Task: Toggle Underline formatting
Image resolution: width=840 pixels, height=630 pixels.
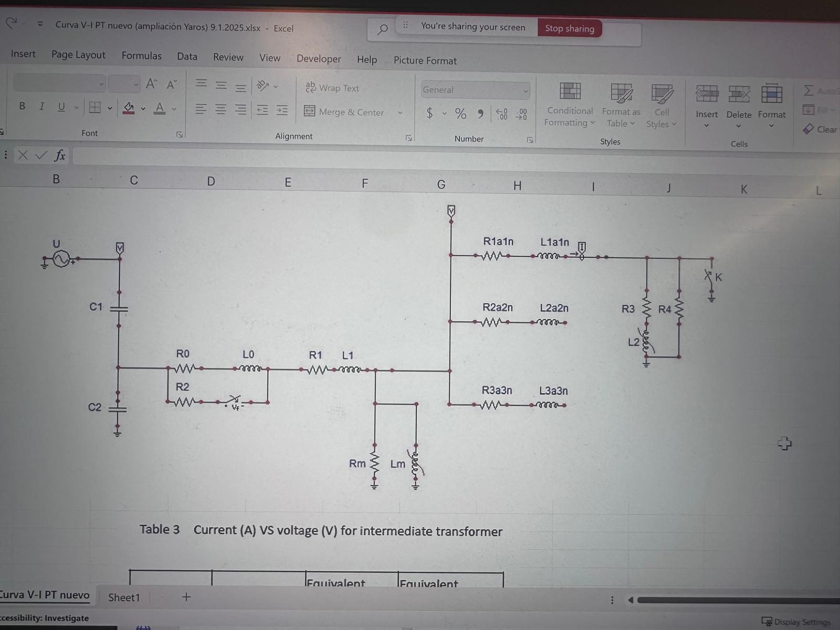Action: point(61,107)
